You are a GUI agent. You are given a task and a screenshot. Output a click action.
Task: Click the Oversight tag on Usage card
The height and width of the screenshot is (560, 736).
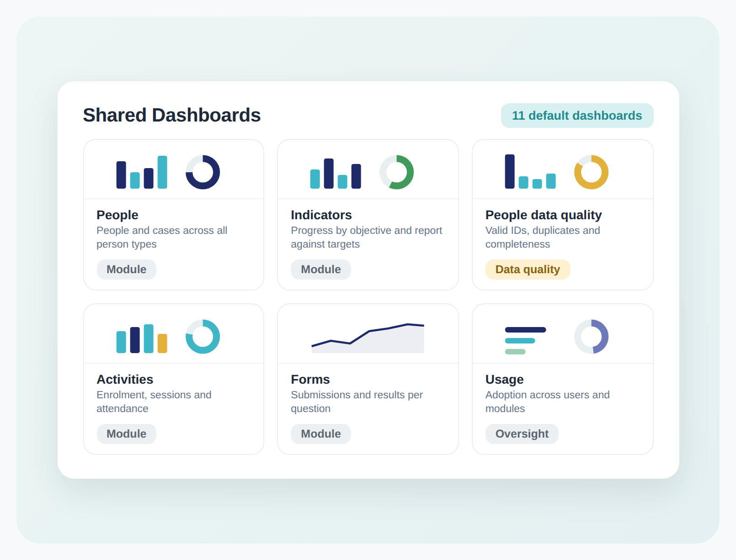pyautogui.click(x=522, y=434)
